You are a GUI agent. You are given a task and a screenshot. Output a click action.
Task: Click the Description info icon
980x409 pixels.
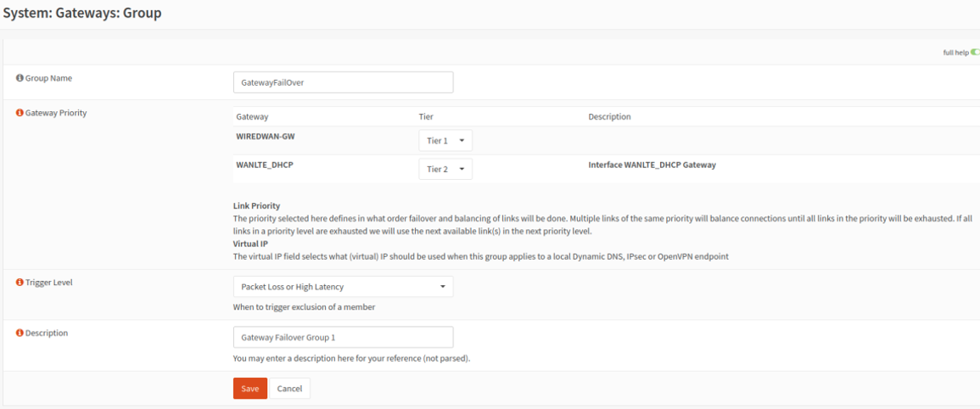pos(20,333)
